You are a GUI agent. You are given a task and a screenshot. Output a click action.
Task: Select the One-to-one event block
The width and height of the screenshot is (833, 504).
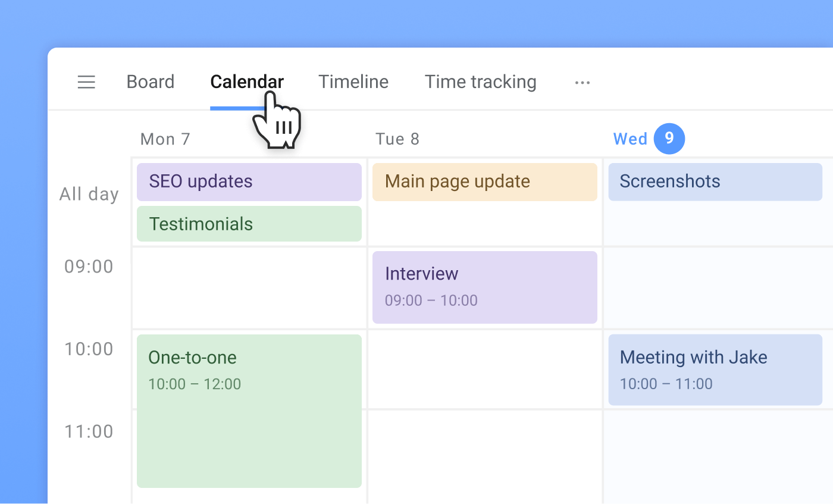[x=249, y=411]
